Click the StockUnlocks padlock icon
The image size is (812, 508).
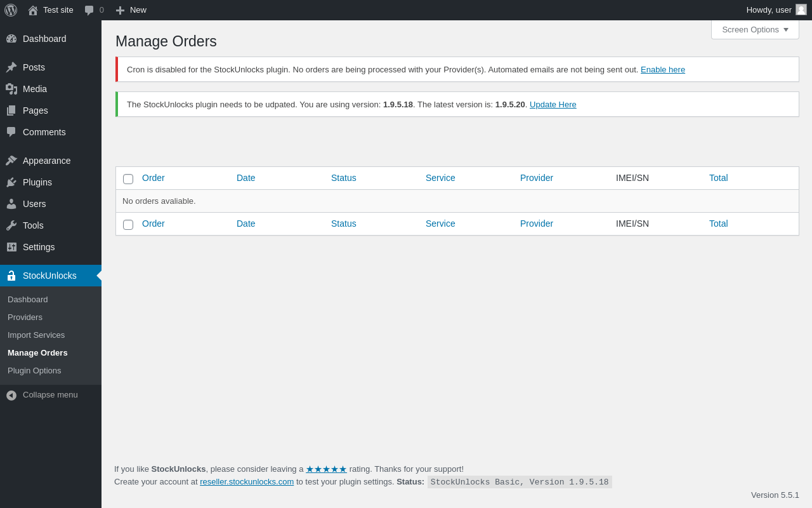click(x=11, y=276)
